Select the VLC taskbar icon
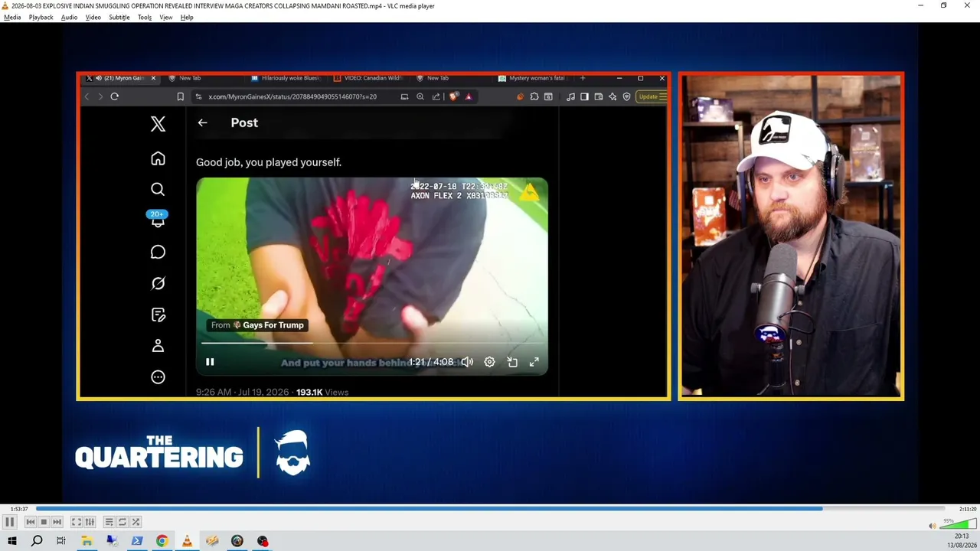 pyautogui.click(x=187, y=541)
